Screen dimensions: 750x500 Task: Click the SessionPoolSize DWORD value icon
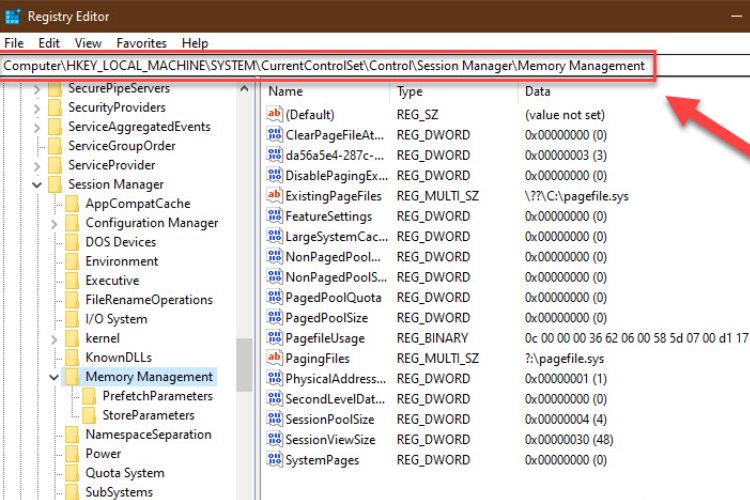pyautogui.click(x=275, y=419)
